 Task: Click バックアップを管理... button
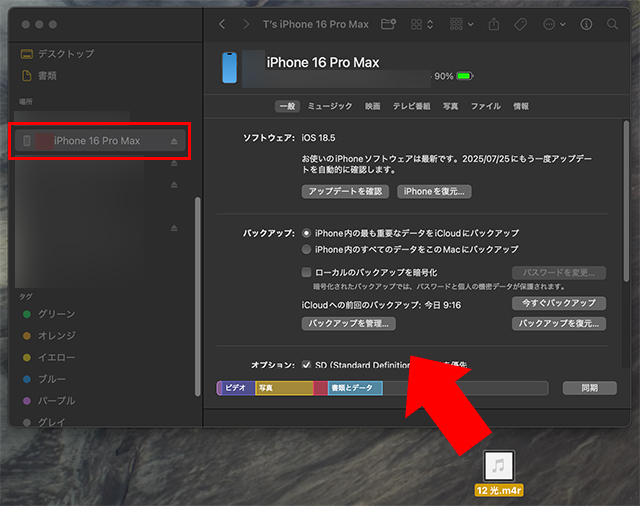[x=349, y=324]
